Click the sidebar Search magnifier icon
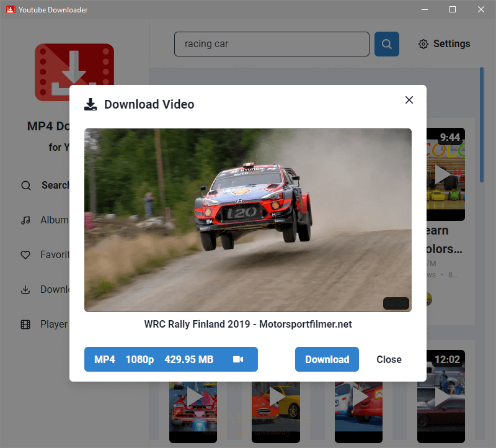This screenshot has width=496, height=448. pyautogui.click(x=26, y=186)
